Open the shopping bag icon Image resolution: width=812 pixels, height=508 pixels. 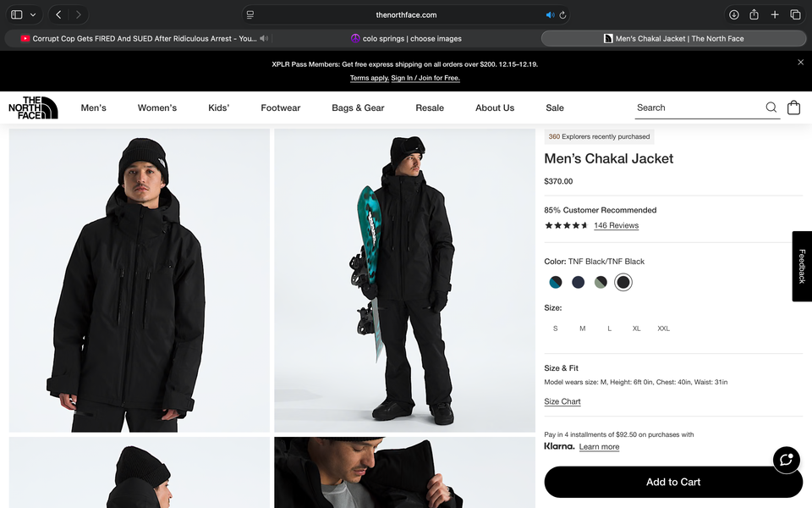pyautogui.click(x=793, y=108)
